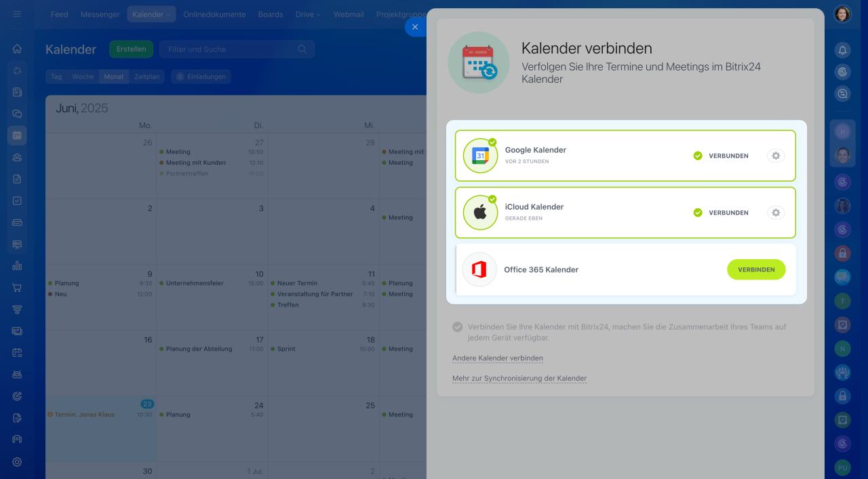This screenshot has width=868, height=479.
Task: Select the highlighted calendar icon in sidebar
Action: (17, 135)
